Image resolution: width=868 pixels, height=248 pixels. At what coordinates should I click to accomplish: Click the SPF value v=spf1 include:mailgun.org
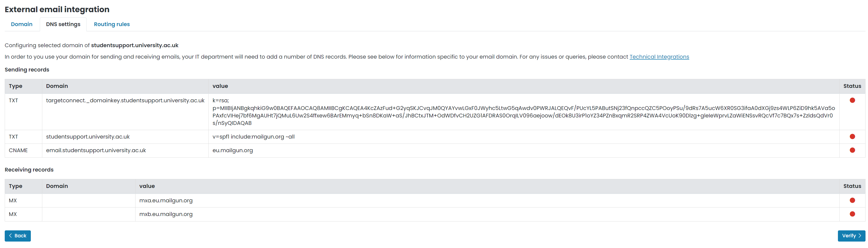[253, 137]
